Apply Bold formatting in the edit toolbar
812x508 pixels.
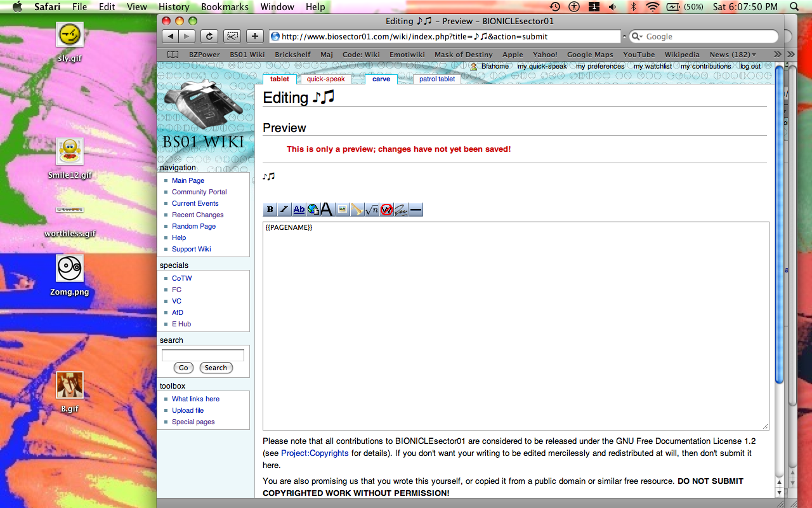tap(270, 210)
